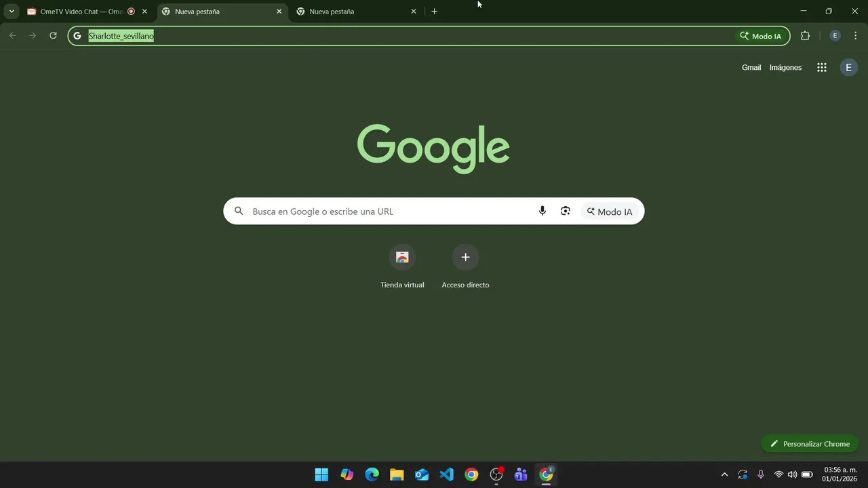This screenshot has width=868, height=488.
Task: Click the battery icon in tray
Action: pyautogui.click(x=807, y=474)
